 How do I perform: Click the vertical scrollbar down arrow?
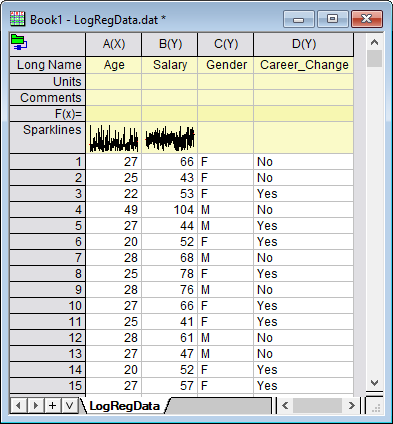point(374,383)
